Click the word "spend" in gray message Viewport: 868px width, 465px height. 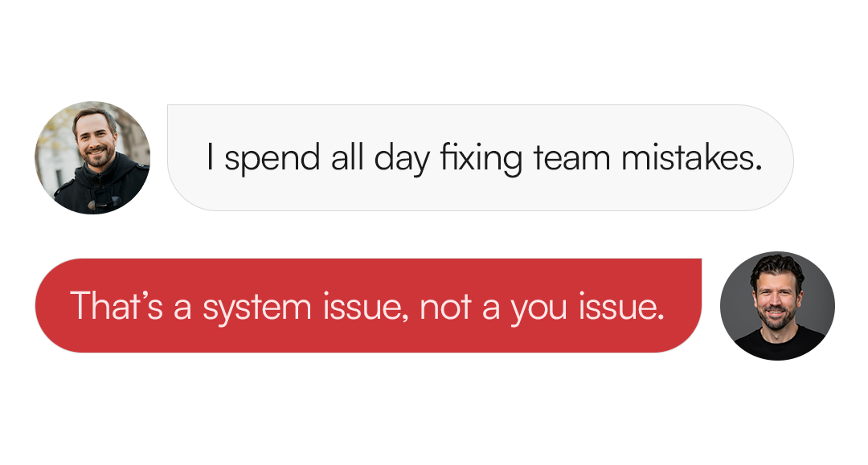click(x=272, y=159)
